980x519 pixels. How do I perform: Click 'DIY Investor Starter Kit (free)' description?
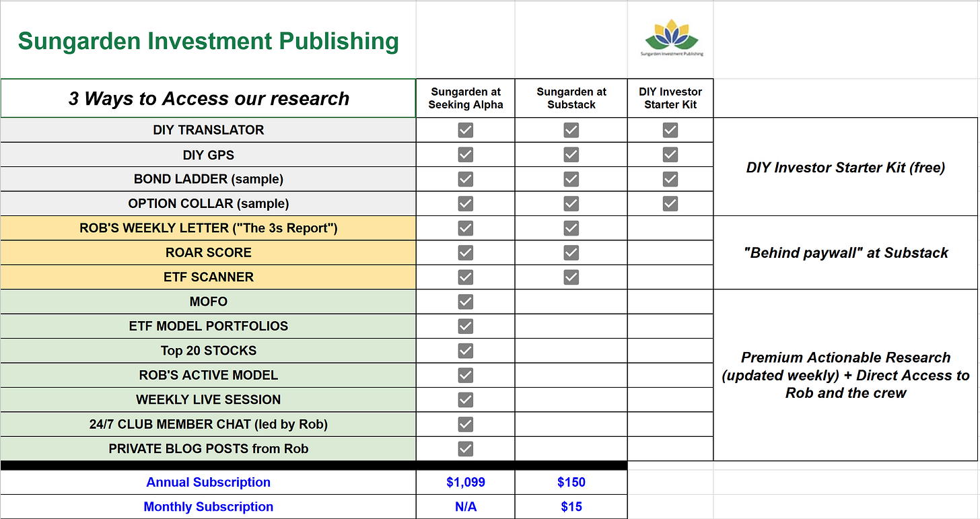[845, 167]
